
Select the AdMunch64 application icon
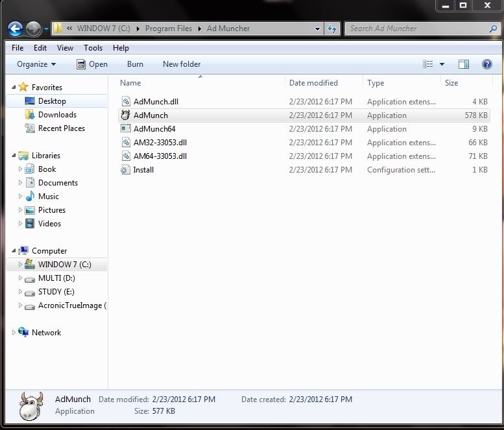pyautogui.click(x=126, y=128)
